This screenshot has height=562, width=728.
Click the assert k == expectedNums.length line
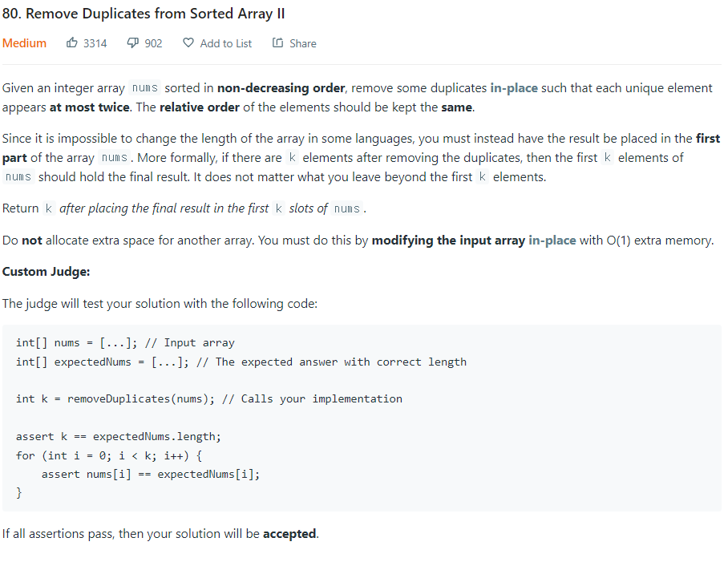pos(119,437)
